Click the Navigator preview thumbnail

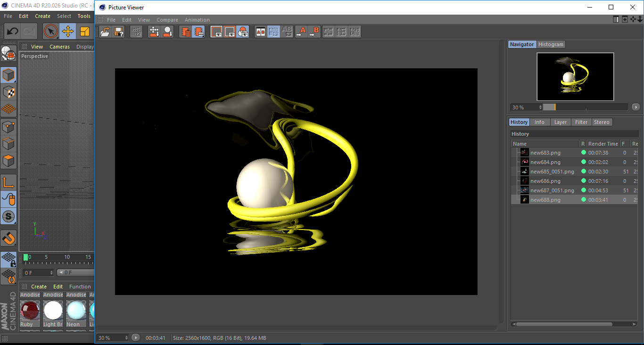(x=575, y=76)
